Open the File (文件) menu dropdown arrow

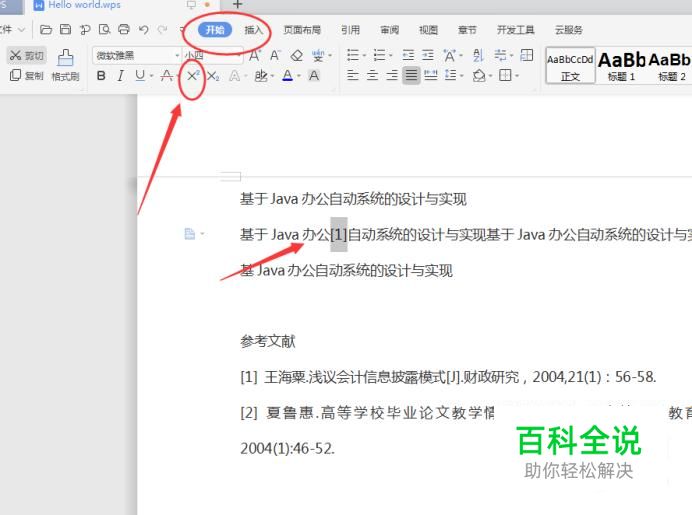(x=21, y=30)
